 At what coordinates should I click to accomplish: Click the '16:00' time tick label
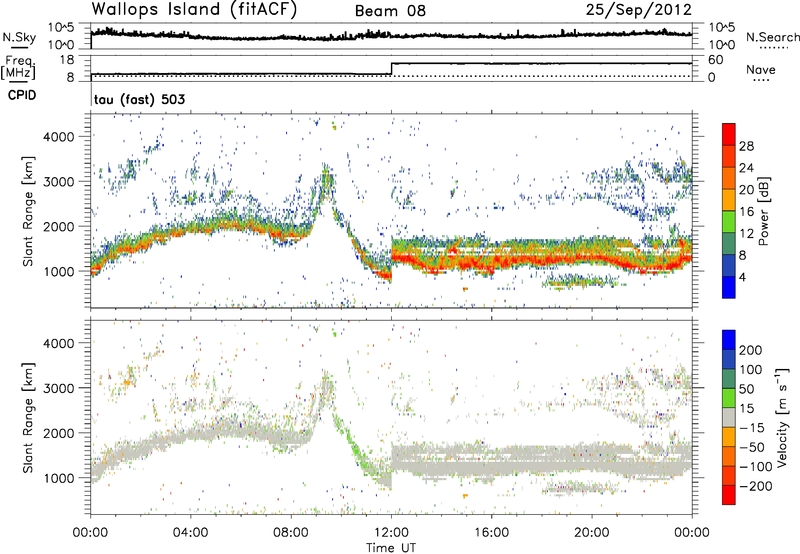click(491, 533)
